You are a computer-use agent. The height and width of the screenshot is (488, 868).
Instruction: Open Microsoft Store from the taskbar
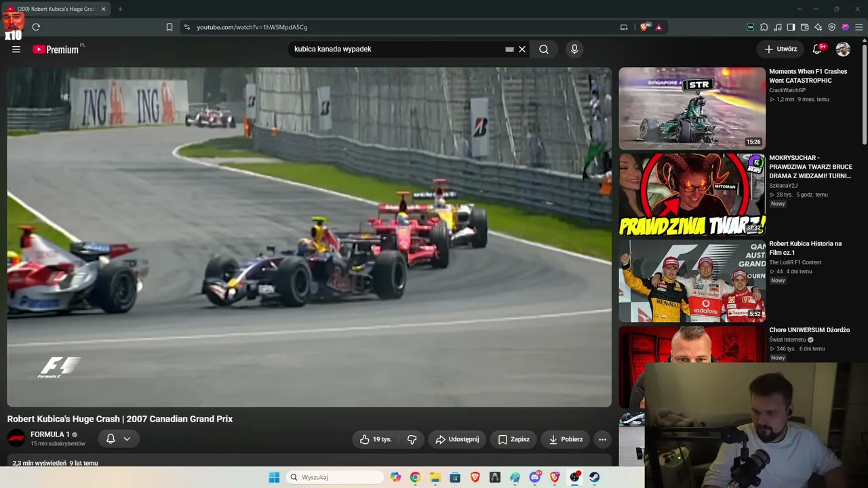coord(455,477)
